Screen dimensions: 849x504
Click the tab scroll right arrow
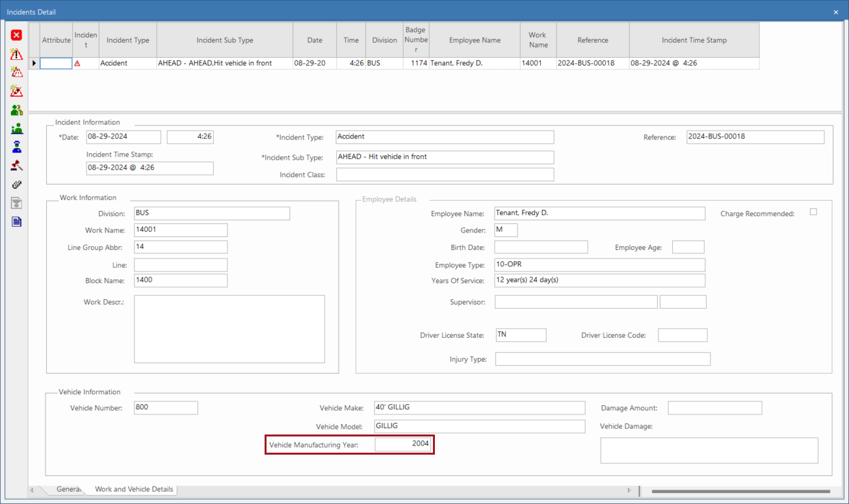point(629,490)
